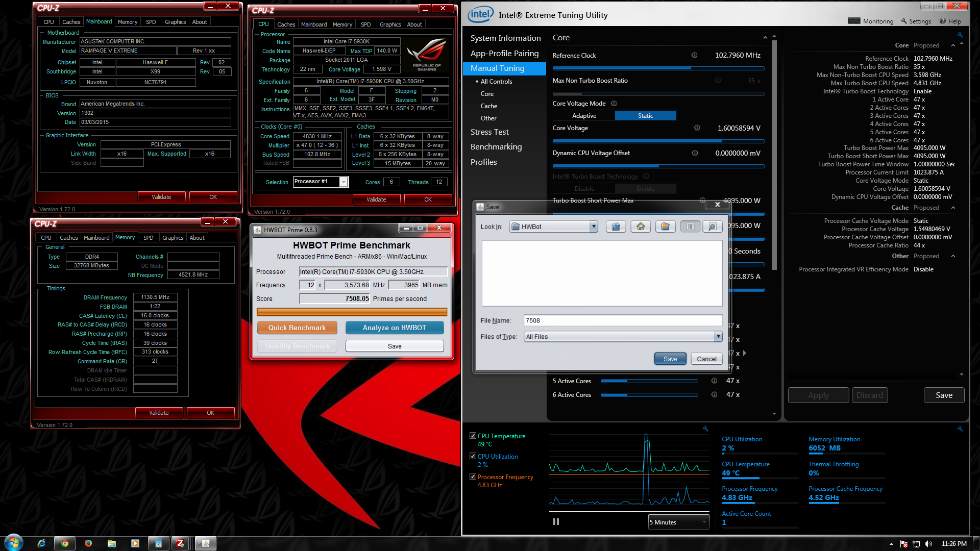Switch to the Java app in taskbar
Viewport: 980px width, 551px height.
(x=206, y=543)
